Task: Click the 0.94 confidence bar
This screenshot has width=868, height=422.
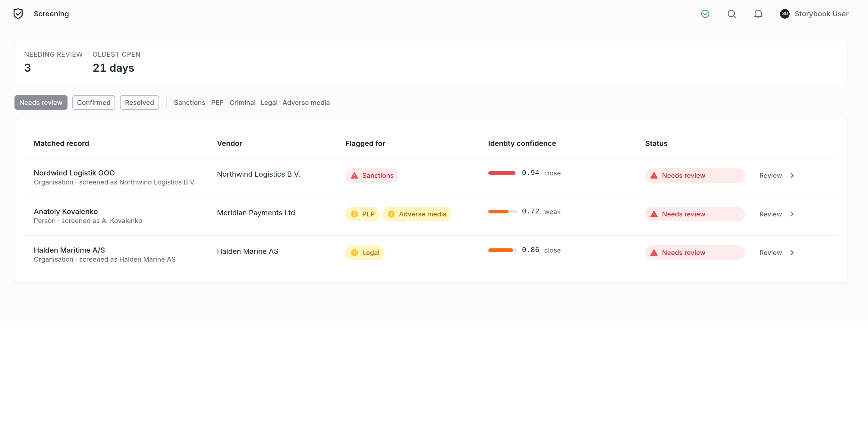Action: tap(502, 173)
